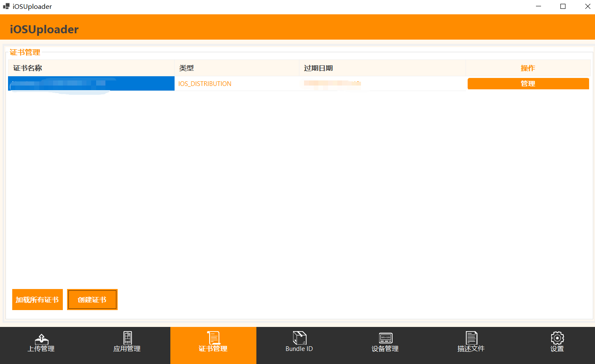Minimize the iOSUploader window
Image resolution: width=595 pixels, height=364 pixels.
538,6
